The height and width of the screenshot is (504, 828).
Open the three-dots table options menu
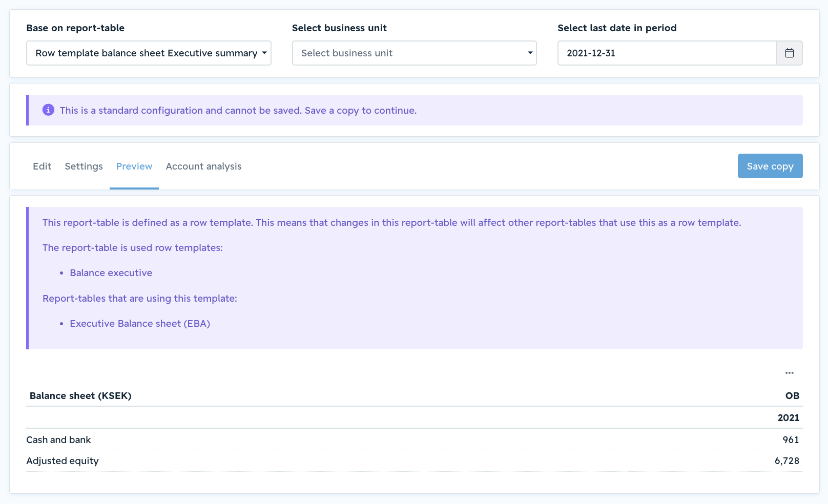[x=789, y=373]
